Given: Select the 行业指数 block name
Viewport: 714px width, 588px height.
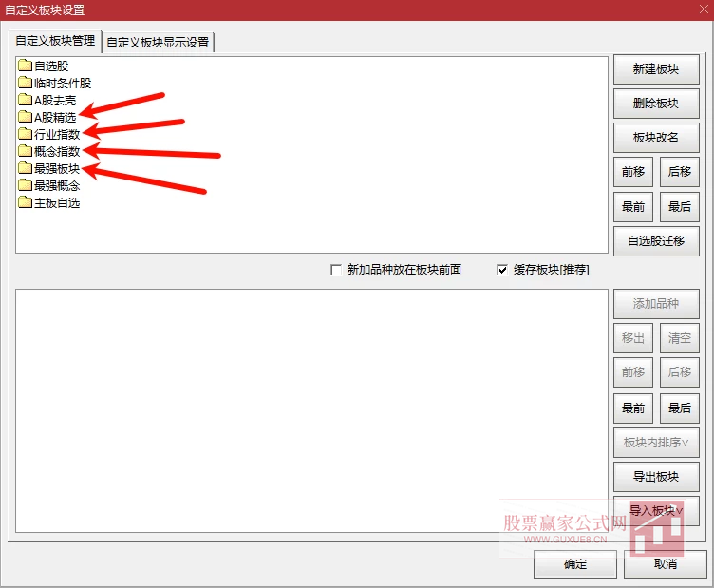Looking at the screenshot, I should click(57, 134).
